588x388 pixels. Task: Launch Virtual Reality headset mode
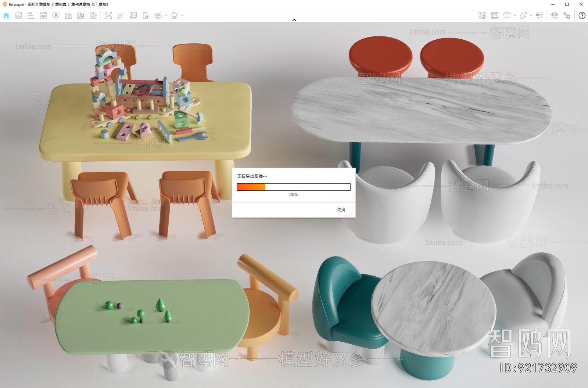539,15
